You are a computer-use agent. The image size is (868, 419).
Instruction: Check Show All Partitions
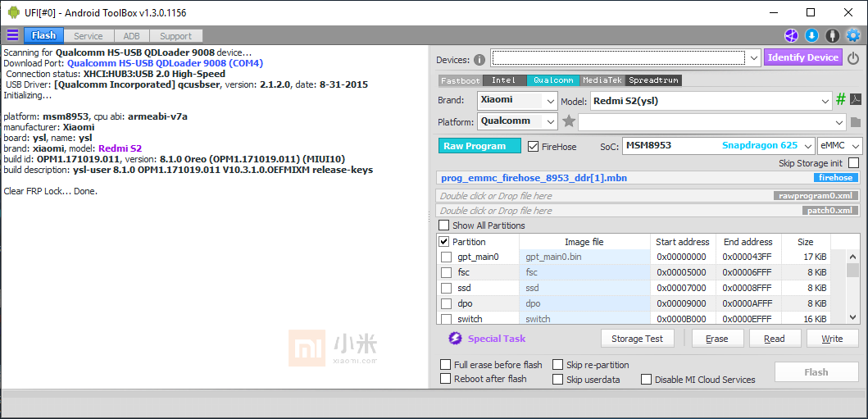click(x=444, y=225)
